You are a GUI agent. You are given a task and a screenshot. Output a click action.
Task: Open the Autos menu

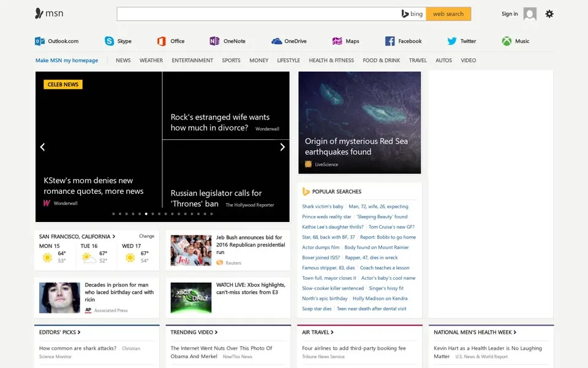[x=443, y=60]
